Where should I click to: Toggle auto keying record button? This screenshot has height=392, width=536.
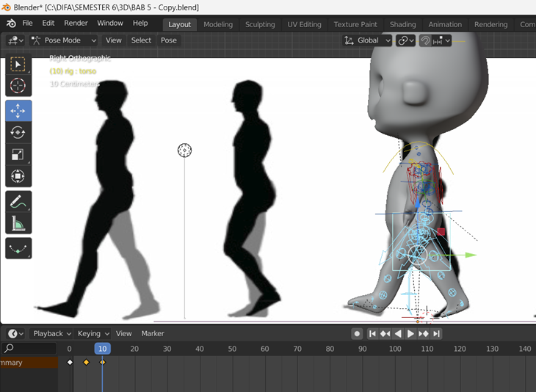tap(357, 333)
